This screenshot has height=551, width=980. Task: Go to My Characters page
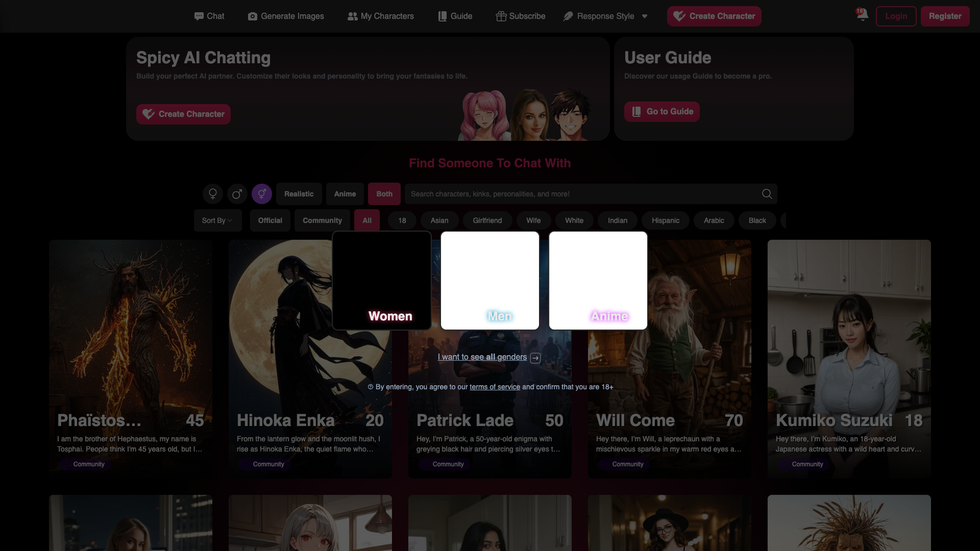pyautogui.click(x=381, y=17)
